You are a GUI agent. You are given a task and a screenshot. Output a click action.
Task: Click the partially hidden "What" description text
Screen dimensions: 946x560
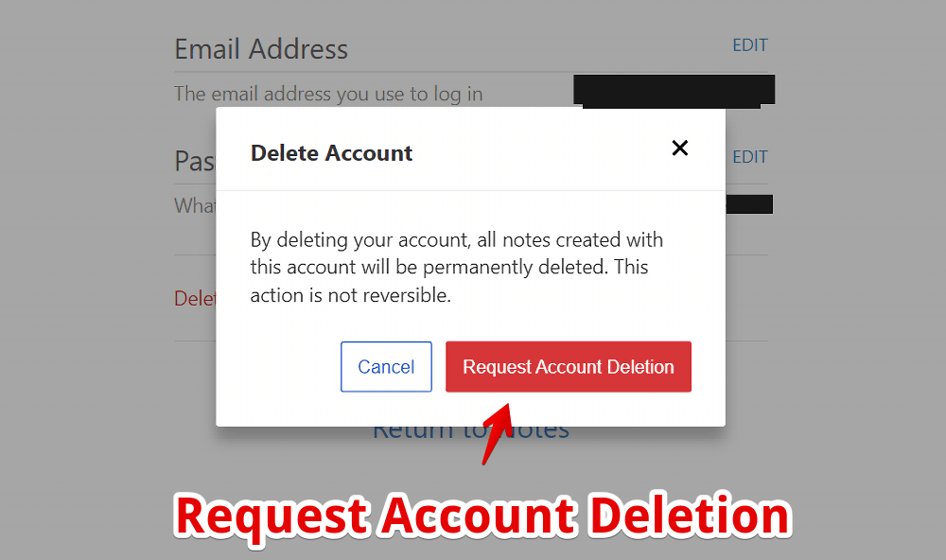[x=195, y=205]
